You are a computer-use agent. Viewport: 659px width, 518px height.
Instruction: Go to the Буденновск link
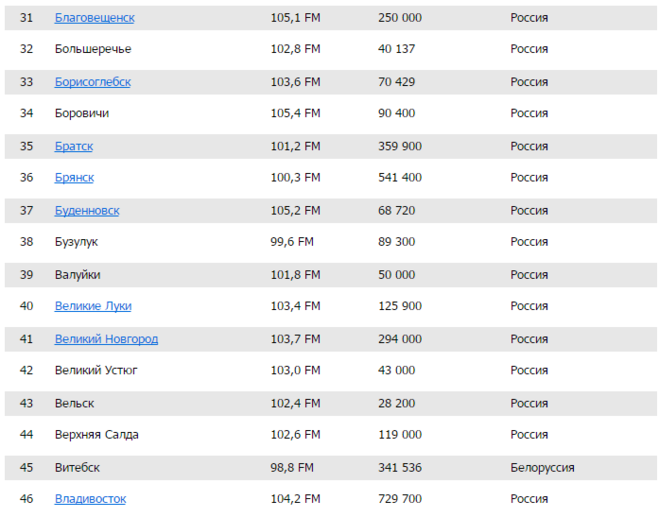click(x=87, y=210)
